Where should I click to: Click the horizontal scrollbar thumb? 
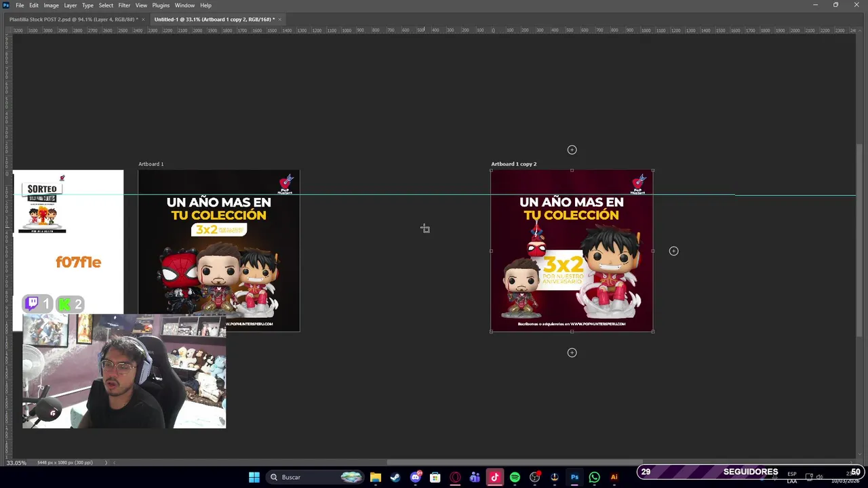point(514,463)
